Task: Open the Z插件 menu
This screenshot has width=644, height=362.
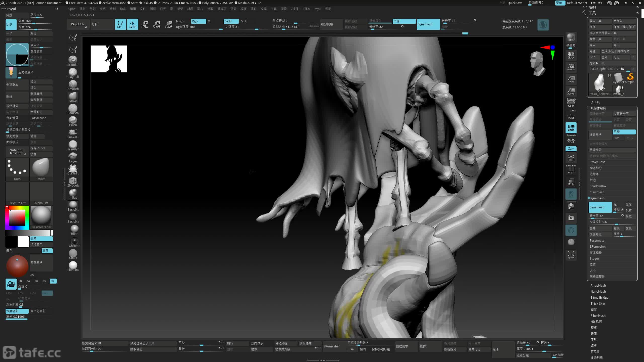Action: pos(294,9)
